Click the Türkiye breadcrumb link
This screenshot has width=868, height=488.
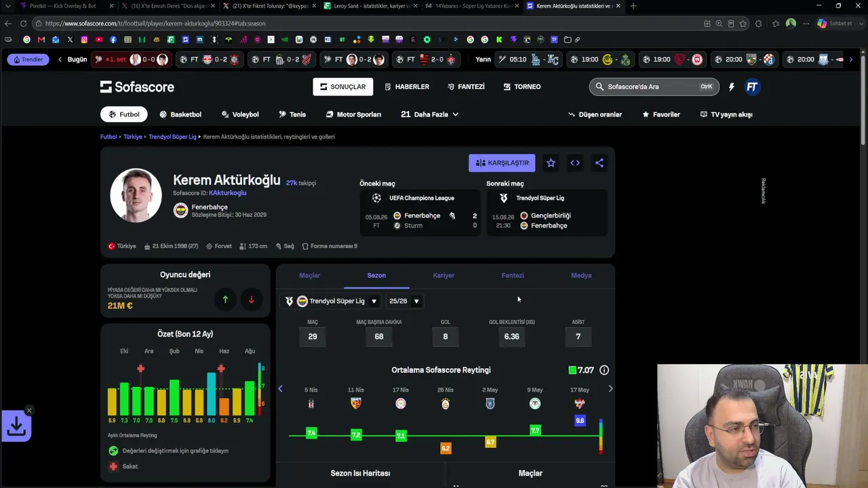point(133,137)
